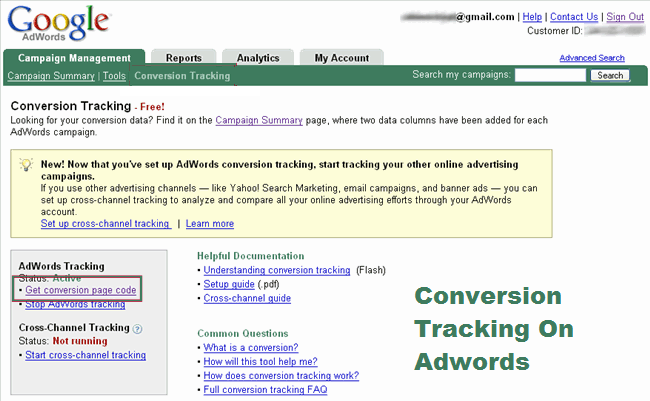Select the Conversion Tracking submenu item
This screenshot has height=401, width=650.
pos(182,76)
